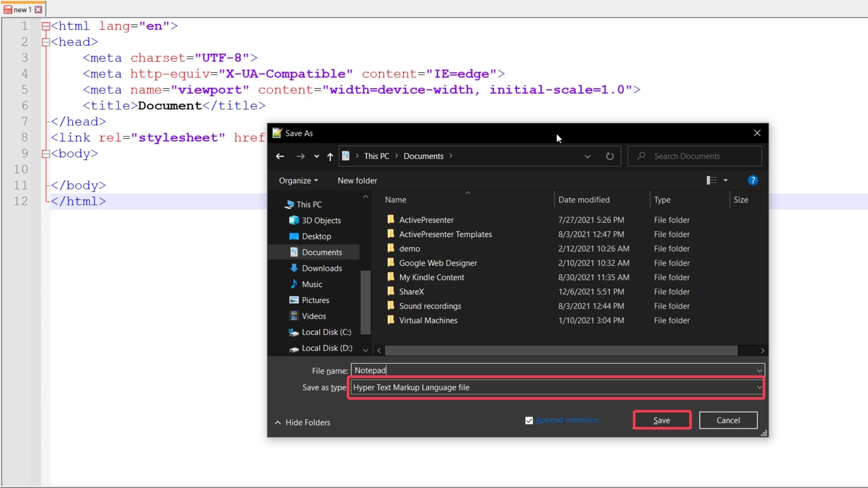Sort files by the Date modified column

tap(584, 200)
